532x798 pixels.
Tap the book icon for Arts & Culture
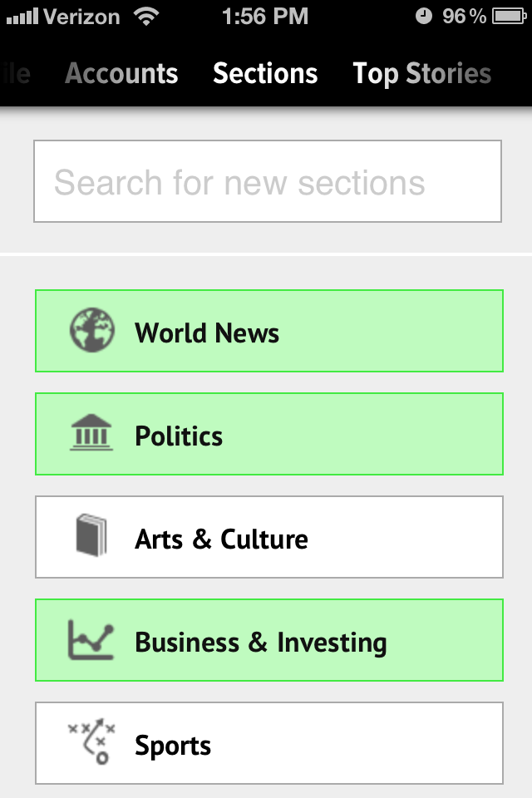coord(91,535)
